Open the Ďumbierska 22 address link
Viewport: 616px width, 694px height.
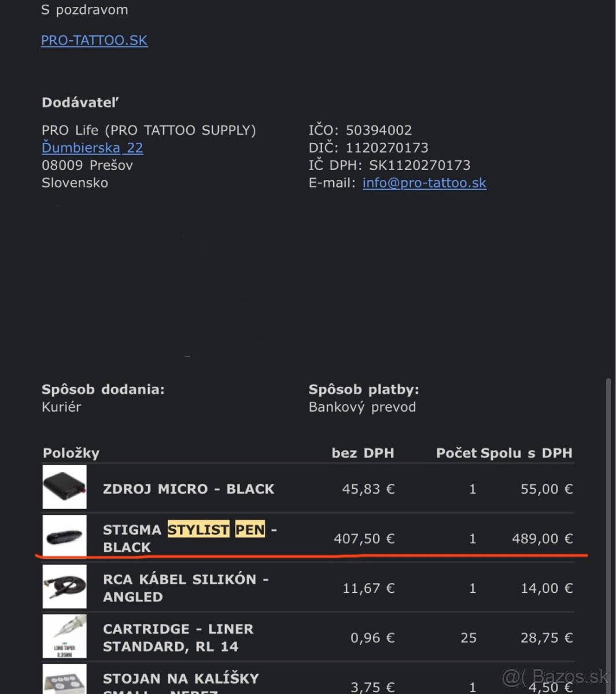pyautogui.click(x=92, y=148)
